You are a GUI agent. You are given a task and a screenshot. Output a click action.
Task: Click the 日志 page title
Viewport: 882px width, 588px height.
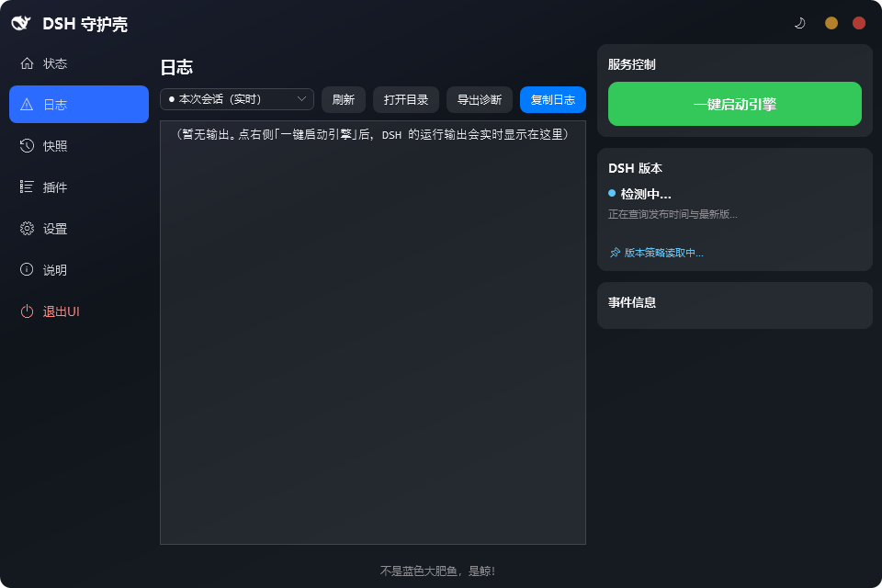[176, 67]
